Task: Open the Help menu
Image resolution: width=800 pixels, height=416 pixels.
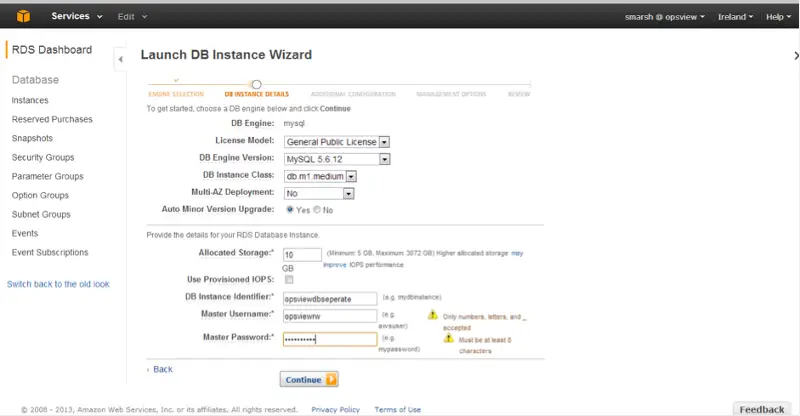Action: [x=778, y=17]
